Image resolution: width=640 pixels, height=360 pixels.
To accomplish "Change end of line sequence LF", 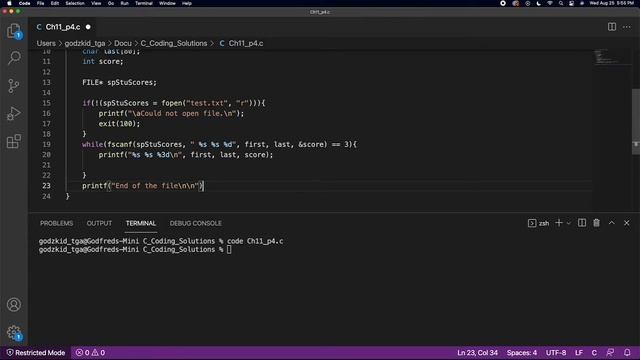I will [579, 353].
